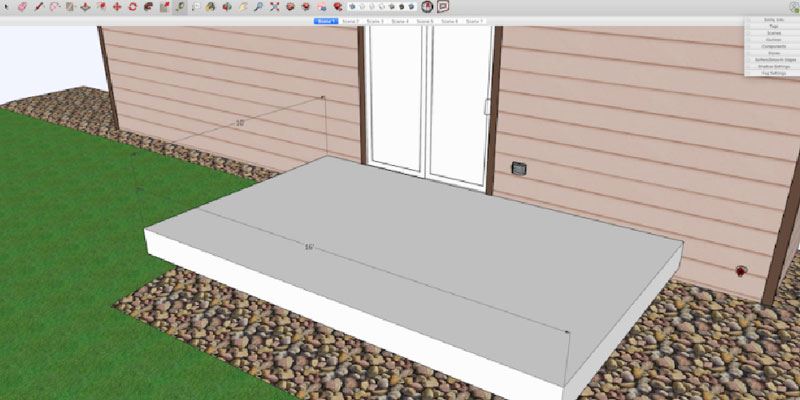Pick the Eraser tool

click(22, 7)
